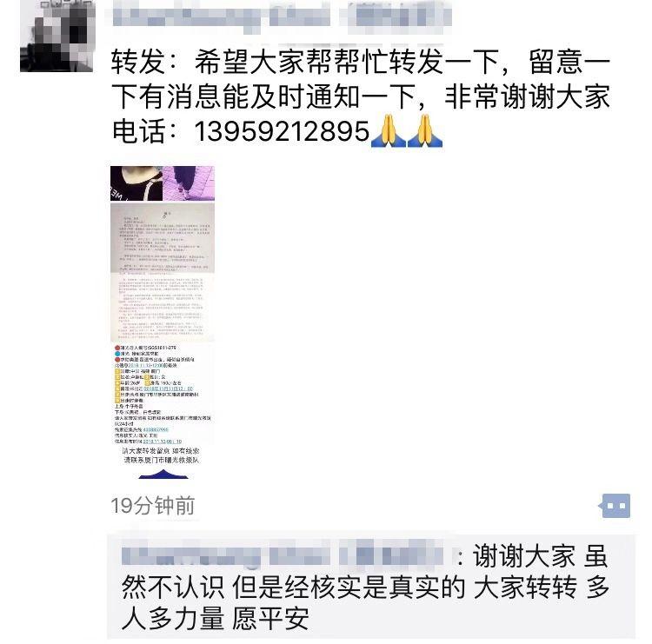The image size is (652, 644).
Task: Tap the missing person details list in thumbnail
Action: click(x=163, y=394)
